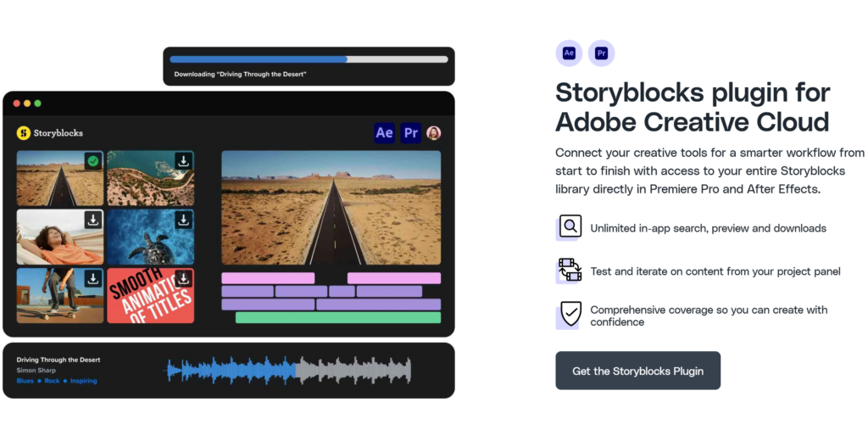Click the large desert road preview video
This screenshot has height=441, width=868.
(x=331, y=208)
